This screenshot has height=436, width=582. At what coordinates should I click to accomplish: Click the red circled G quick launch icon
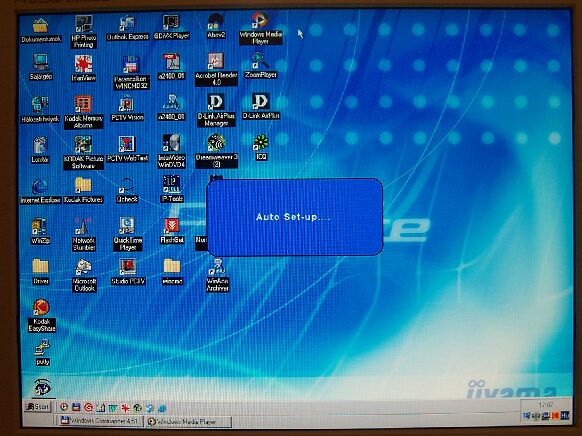[88, 408]
